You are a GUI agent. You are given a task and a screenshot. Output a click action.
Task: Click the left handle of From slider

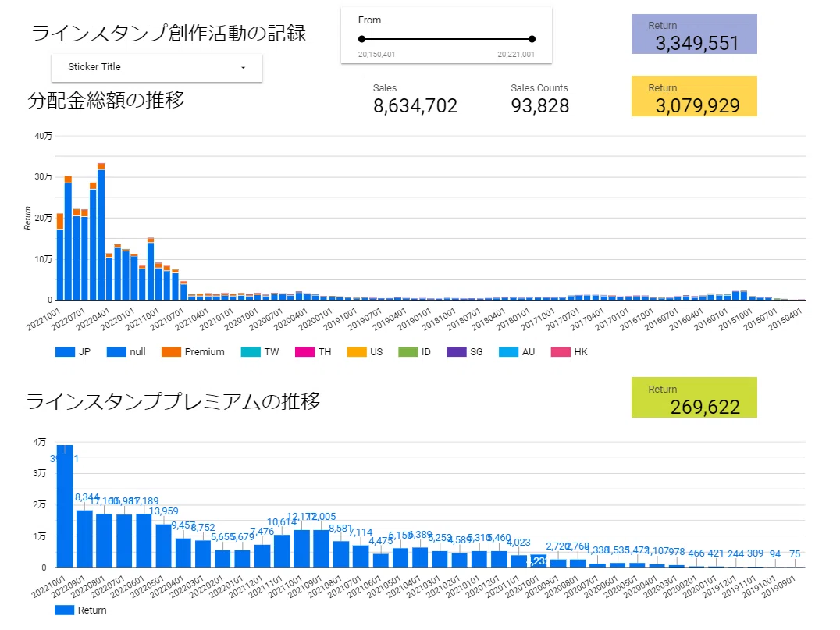point(362,39)
